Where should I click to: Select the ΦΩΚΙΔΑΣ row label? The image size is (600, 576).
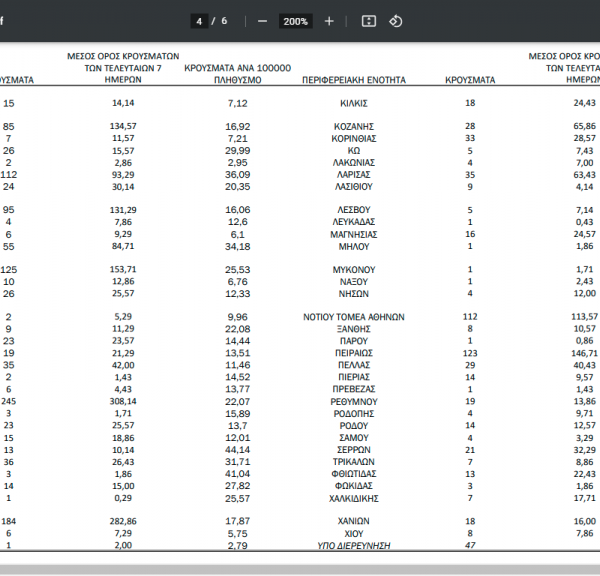pyautogui.click(x=354, y=486)
